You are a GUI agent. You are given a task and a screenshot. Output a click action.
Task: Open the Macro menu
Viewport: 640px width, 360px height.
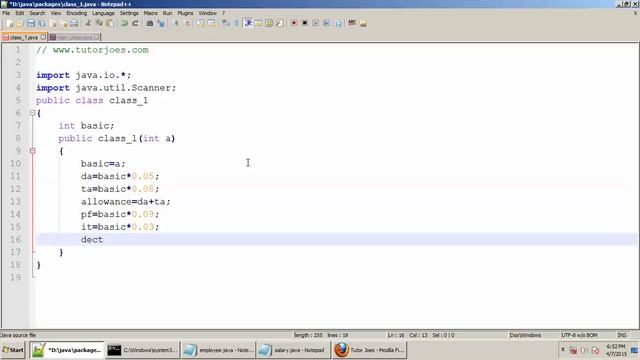tap(151, 13)
